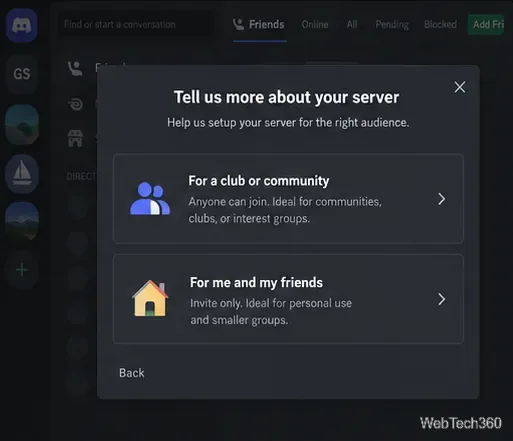Click 'Tell us more about your server' heading

click(x=286, y=97)
